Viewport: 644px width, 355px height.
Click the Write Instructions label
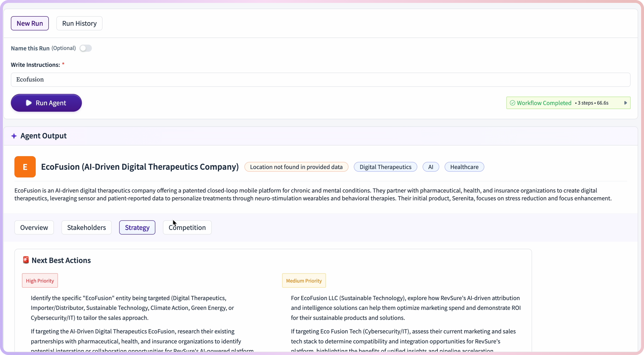point(35,65)
